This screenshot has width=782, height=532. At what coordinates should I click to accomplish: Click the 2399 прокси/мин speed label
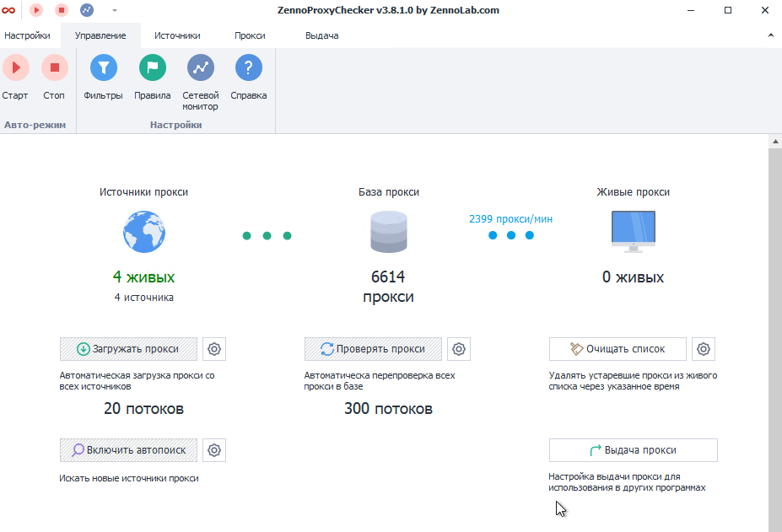pos(510,219)
